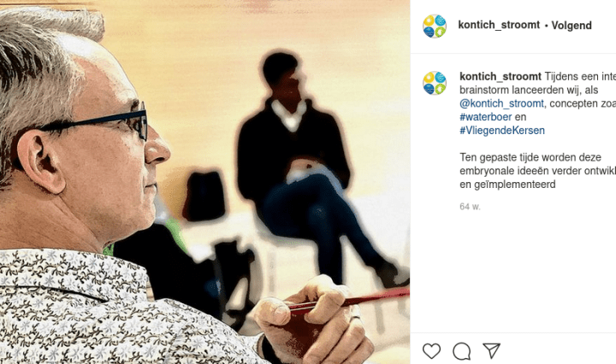Like the post with the heart icon

point(431,350)
